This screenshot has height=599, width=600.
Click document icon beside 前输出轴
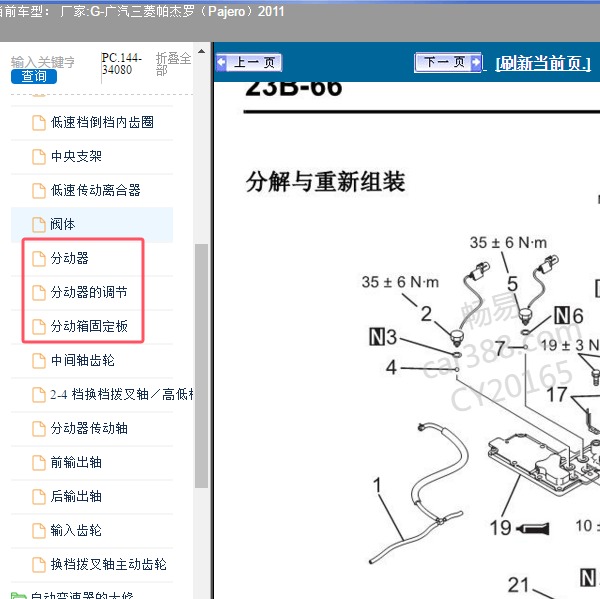click(x=39, y=463)
